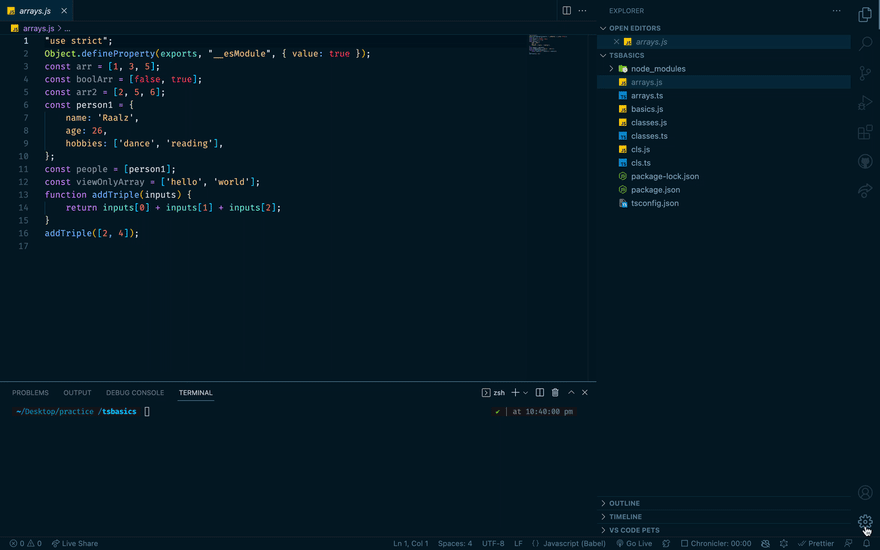The image size is (880, 550).
Task: Open the Manage gear menu
Action: point(865,522)
